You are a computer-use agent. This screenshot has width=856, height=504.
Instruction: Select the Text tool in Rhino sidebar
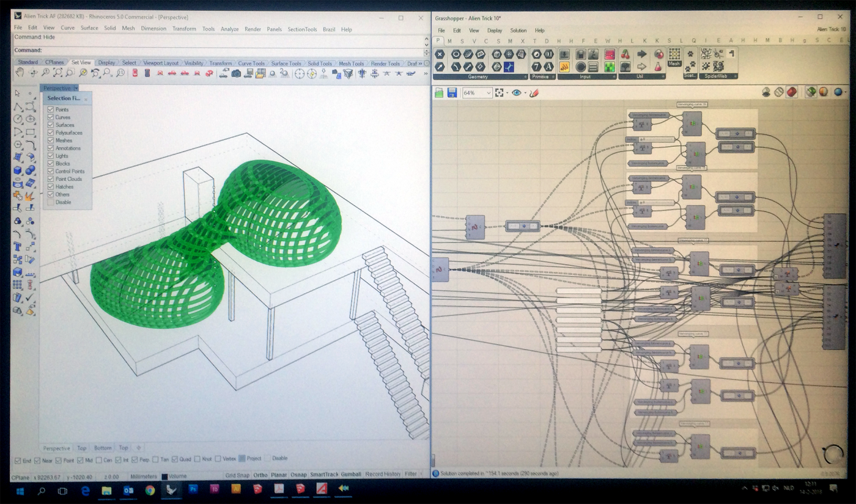[18, 247]
